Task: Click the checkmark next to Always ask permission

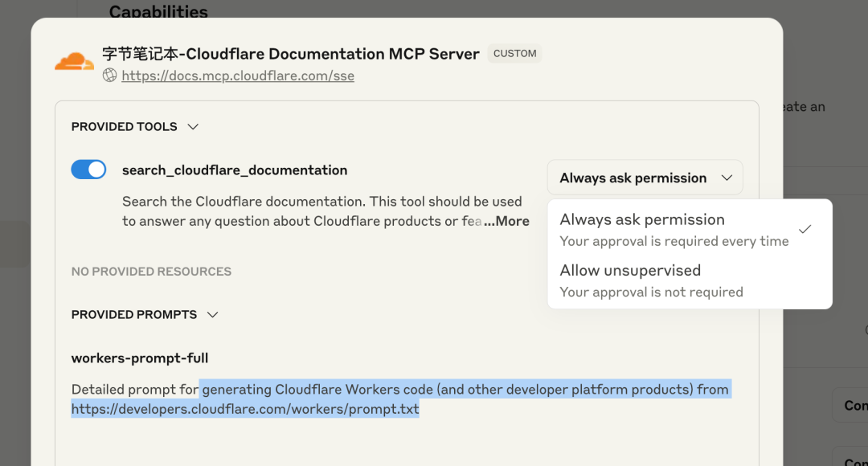Action: 805,229
